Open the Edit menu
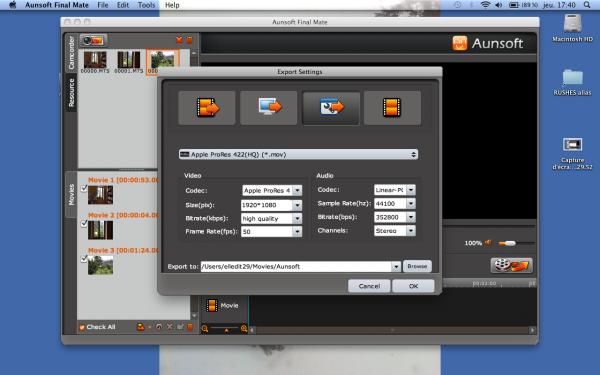600x375 pixels. [x=123, y=5]
